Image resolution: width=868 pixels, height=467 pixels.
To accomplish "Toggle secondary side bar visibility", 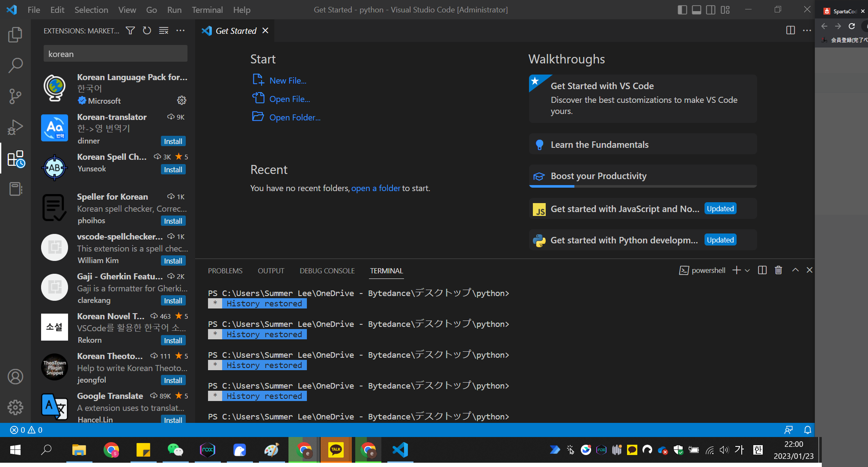I will tap(711, 9).
